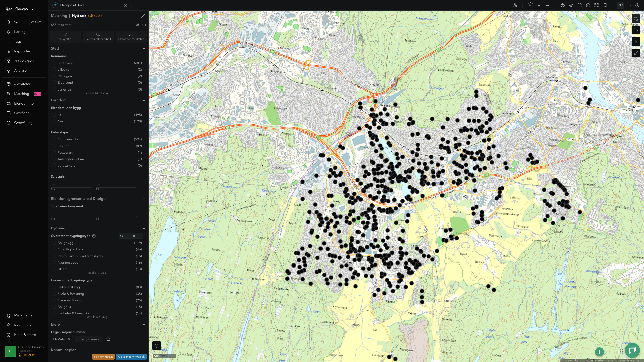
Task: Publish draft as new search
Action: (131, 357)
